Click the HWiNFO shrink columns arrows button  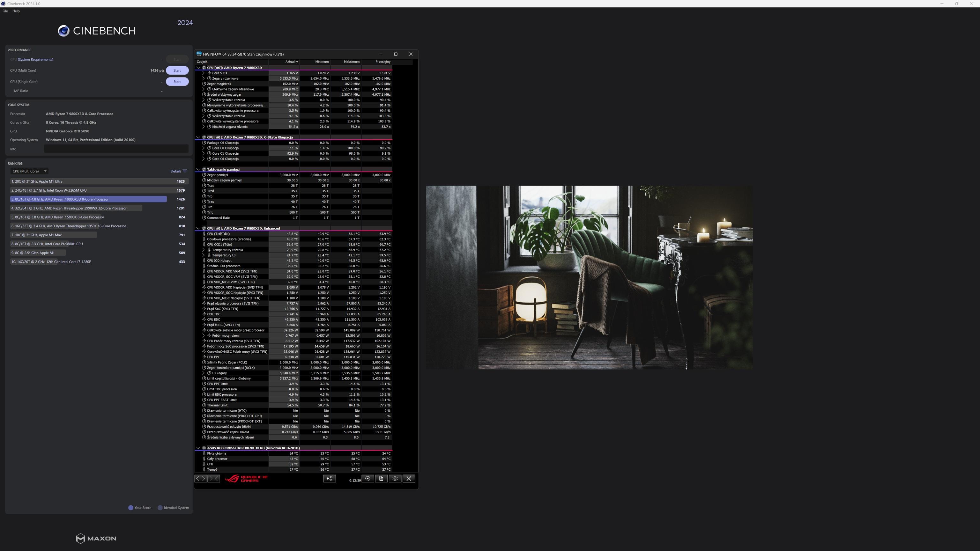point(213,479)
